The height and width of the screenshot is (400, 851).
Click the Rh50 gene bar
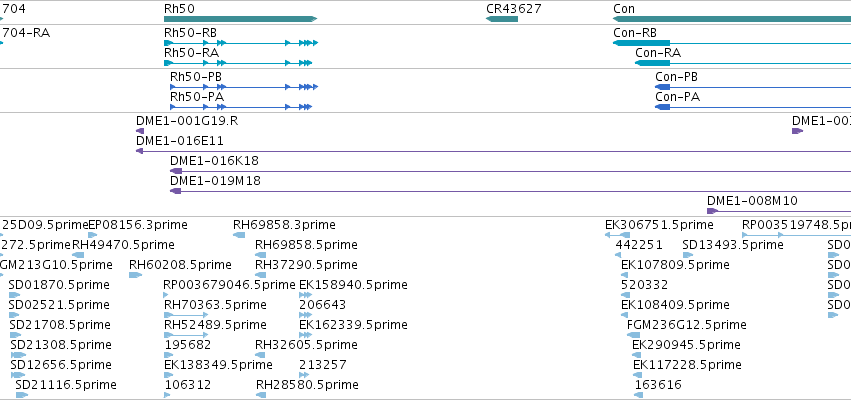click(x=240, y=19)
